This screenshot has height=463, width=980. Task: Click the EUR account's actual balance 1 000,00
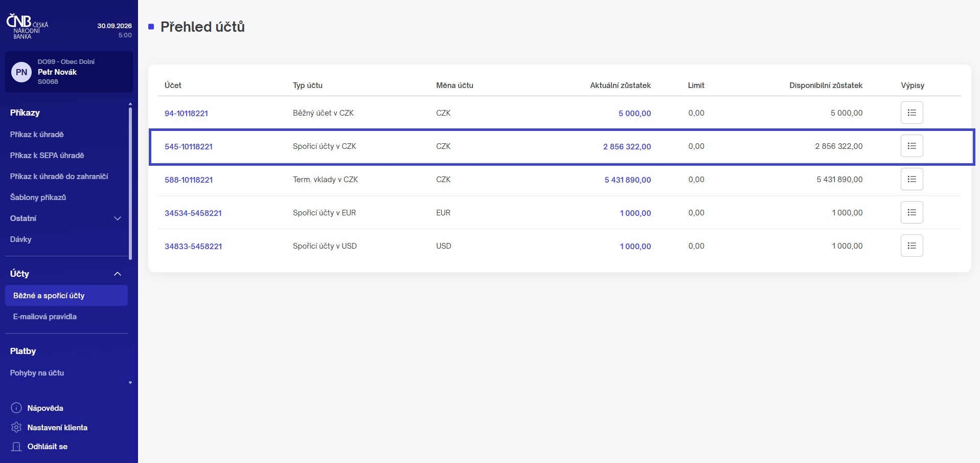point(635,213)
